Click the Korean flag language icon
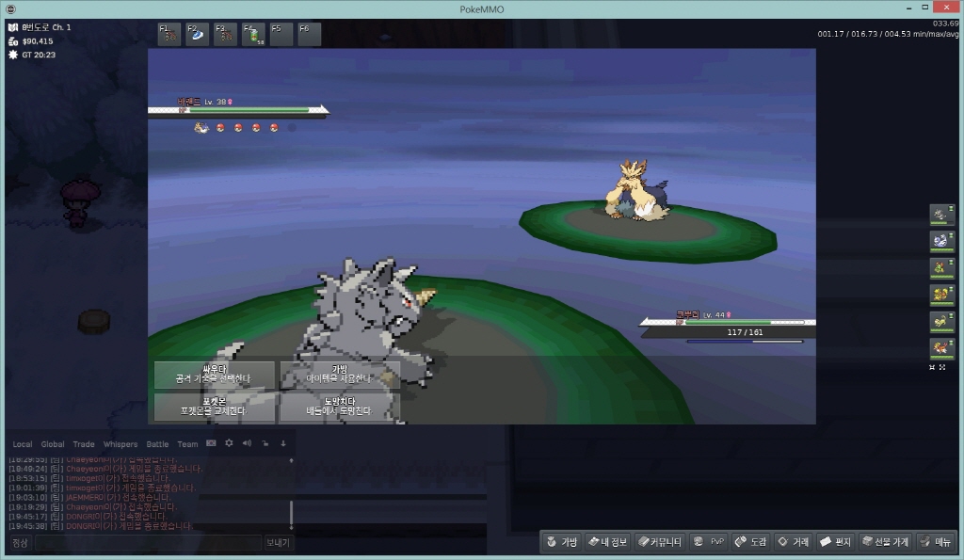This screenshot has width=964, height=560. click(x=211, y=443)
